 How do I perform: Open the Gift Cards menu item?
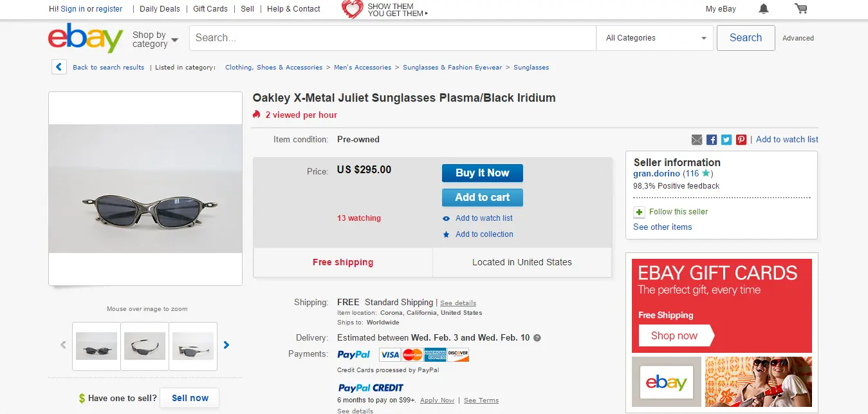click(x=210, y=9)
